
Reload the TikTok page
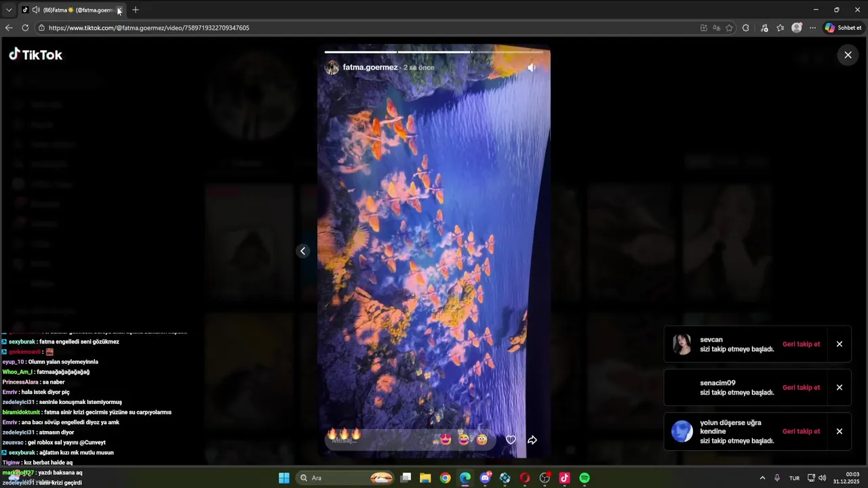[x=25, y=28]
